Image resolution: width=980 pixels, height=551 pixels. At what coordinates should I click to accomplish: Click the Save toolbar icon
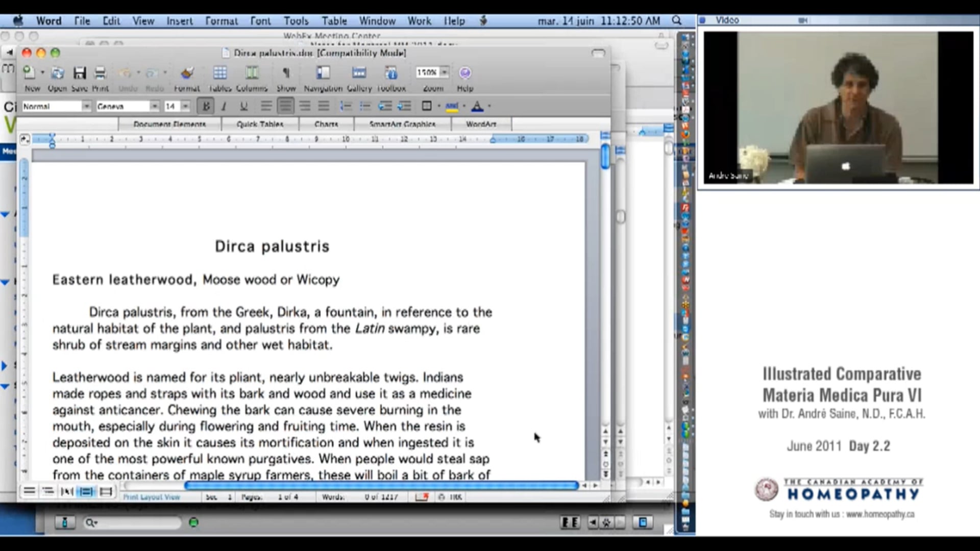[x=79, y=73]
